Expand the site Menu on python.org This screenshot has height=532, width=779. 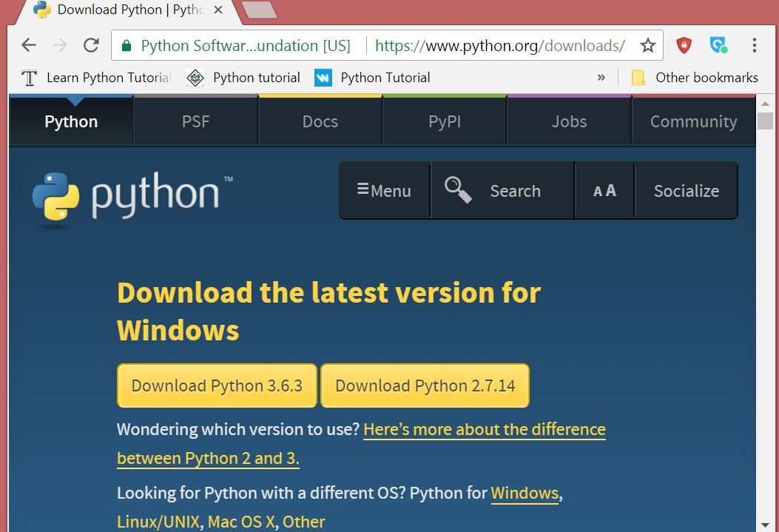pyautogui.click(x=384, y=190)
